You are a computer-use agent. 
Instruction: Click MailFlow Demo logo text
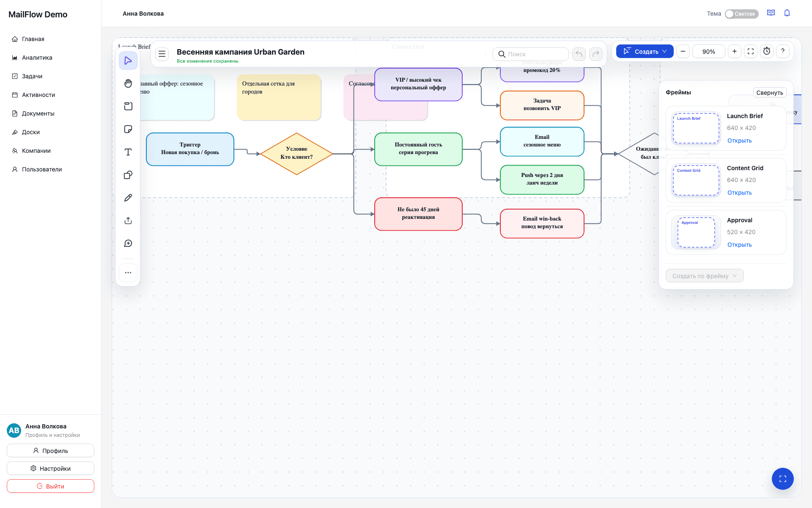38,14
